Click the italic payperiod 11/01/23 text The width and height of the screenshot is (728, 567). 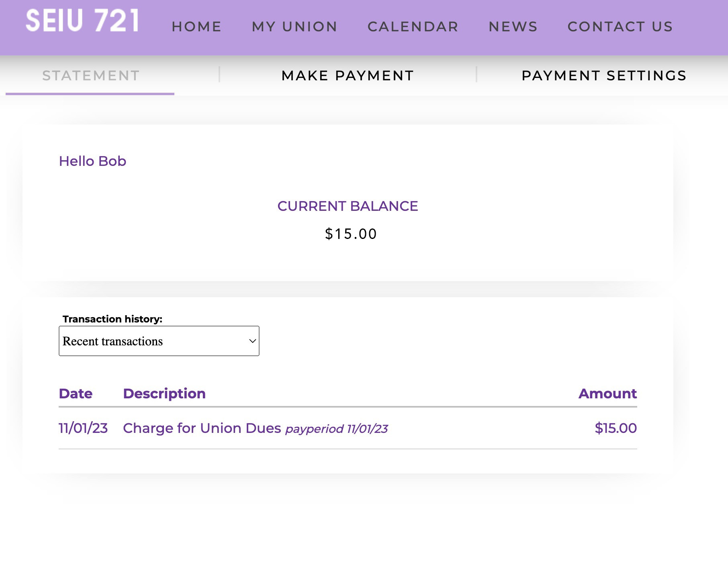[337, 429]
